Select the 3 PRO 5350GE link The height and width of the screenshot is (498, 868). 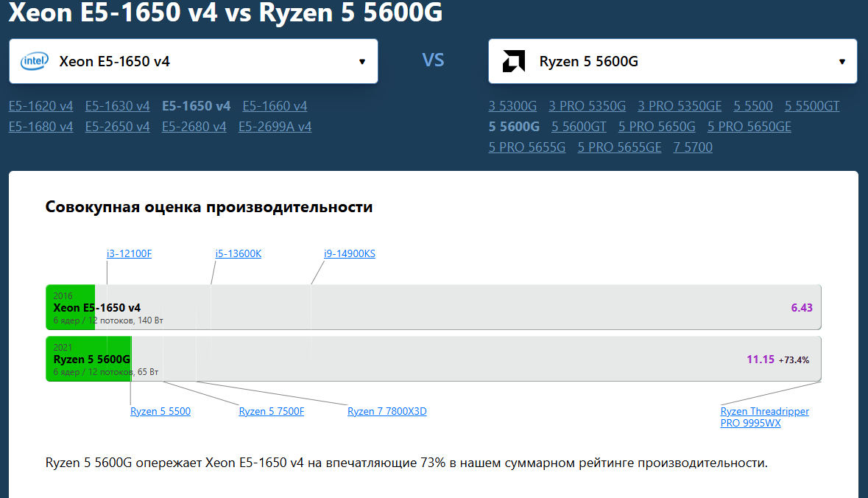coord(680,106)
